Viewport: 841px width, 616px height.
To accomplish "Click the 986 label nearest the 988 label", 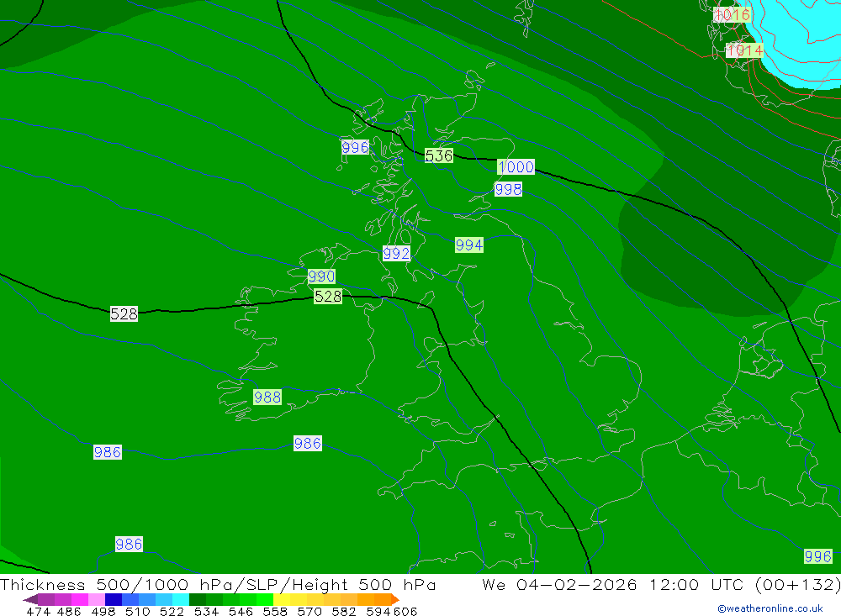I will coord(307,444).
